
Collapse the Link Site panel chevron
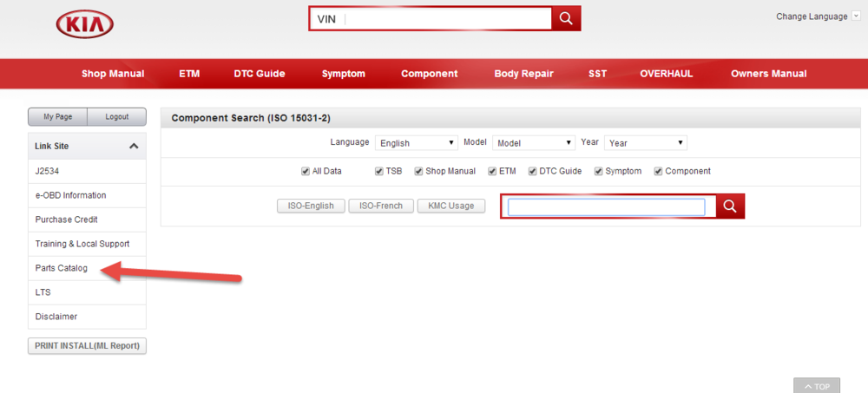coord(134,146)
